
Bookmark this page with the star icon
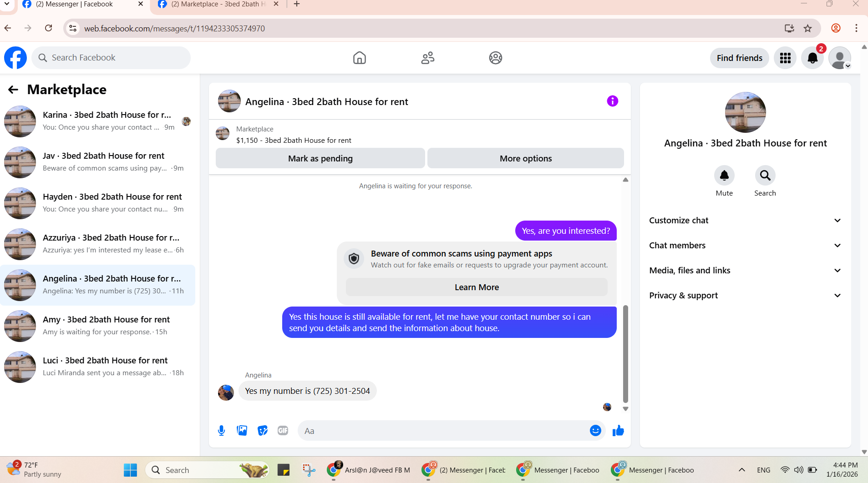point(807,28)
